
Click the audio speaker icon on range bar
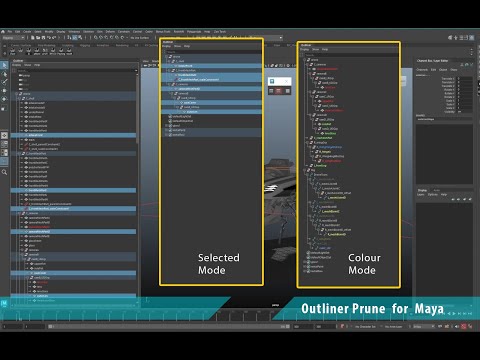coord(457,326)
